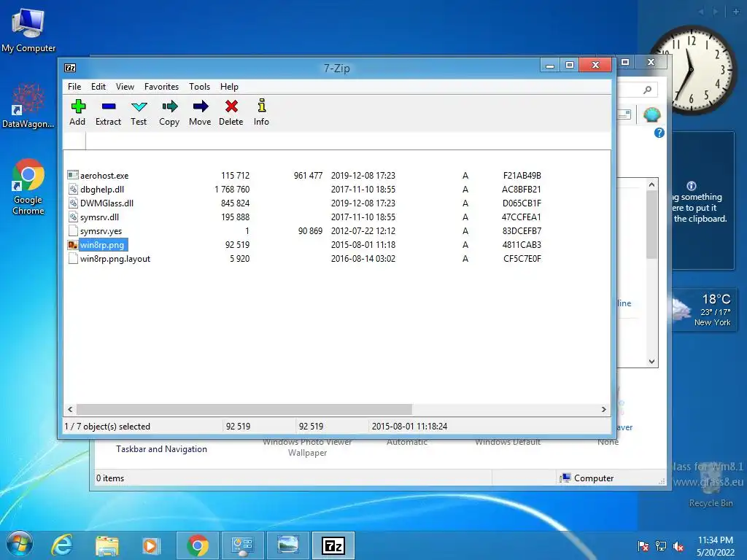Click Computer in background status bar

pyautogui.click(x=587, y=478)
